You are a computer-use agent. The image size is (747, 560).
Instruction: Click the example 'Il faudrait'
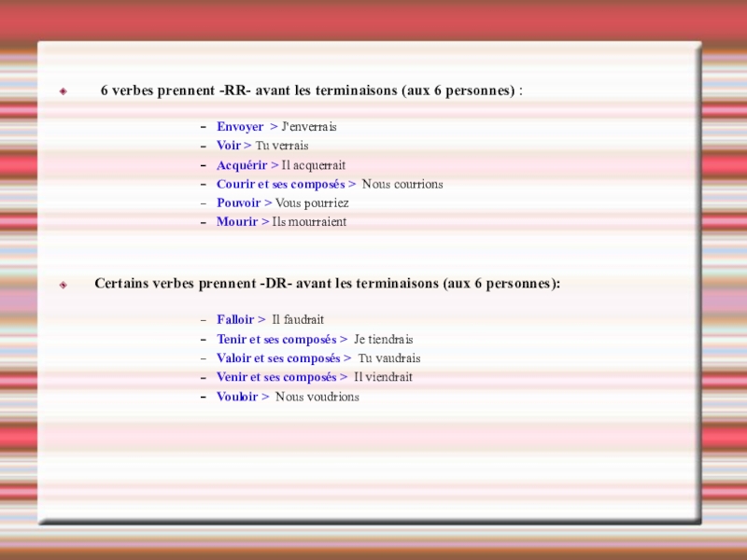tap(298, 319)
